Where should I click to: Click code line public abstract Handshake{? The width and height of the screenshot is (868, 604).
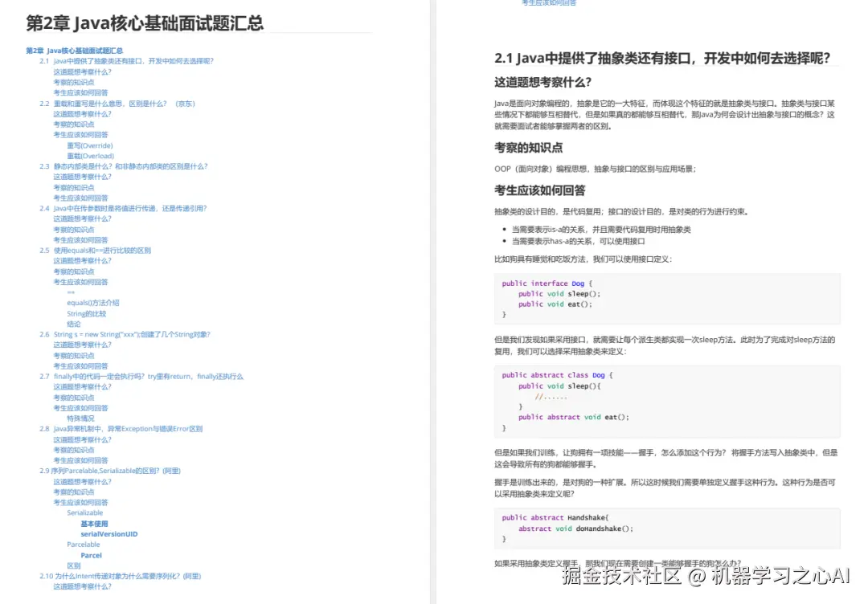tap(555, 518)
